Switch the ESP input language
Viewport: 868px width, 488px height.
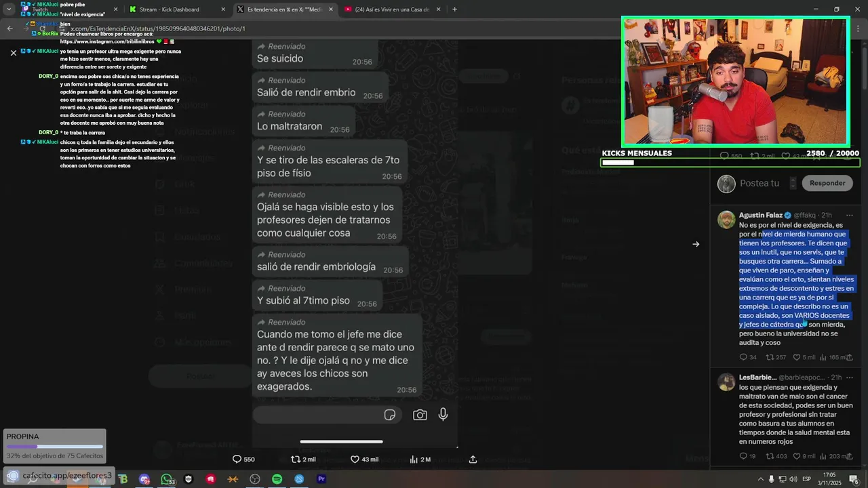click(x=806, y=479)
